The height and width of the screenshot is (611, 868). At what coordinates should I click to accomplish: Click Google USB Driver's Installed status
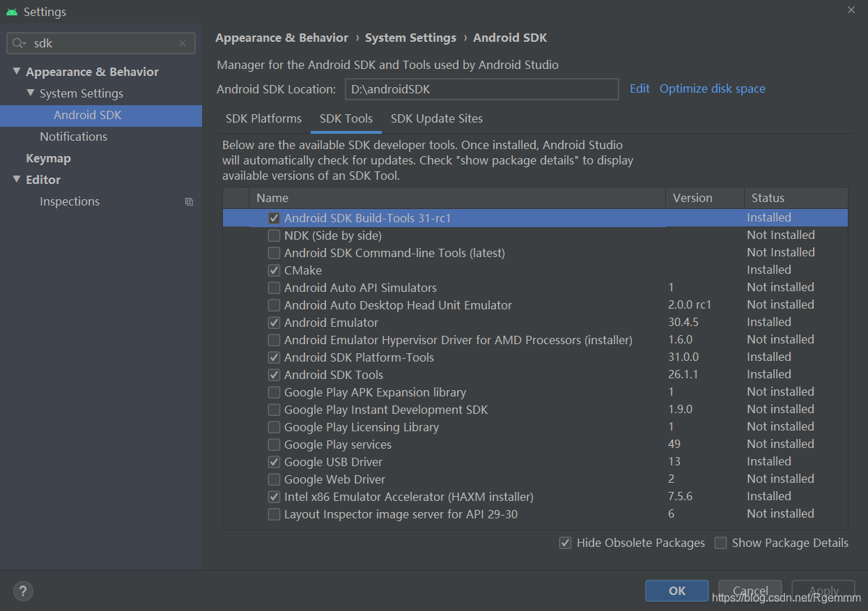pos(769,462)
